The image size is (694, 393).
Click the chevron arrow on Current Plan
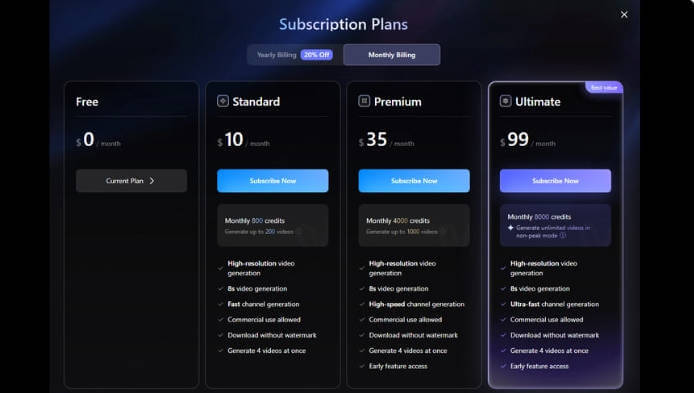pos(152,181)
